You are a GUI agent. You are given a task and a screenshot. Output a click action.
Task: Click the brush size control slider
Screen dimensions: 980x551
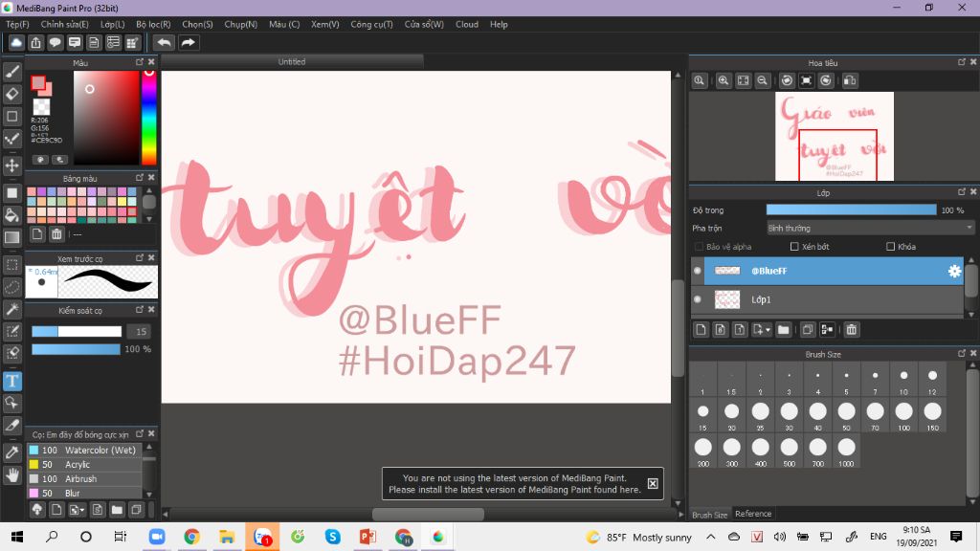pos(77,331)
